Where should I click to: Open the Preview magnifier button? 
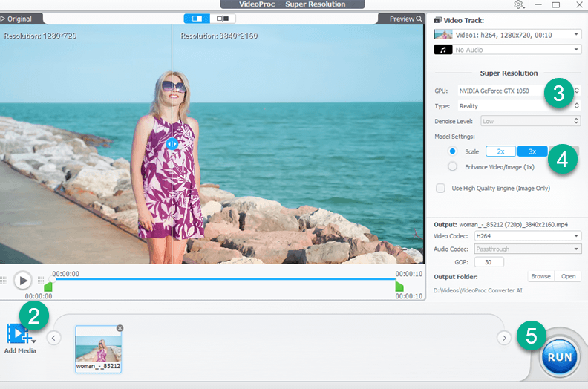(405, 19)
